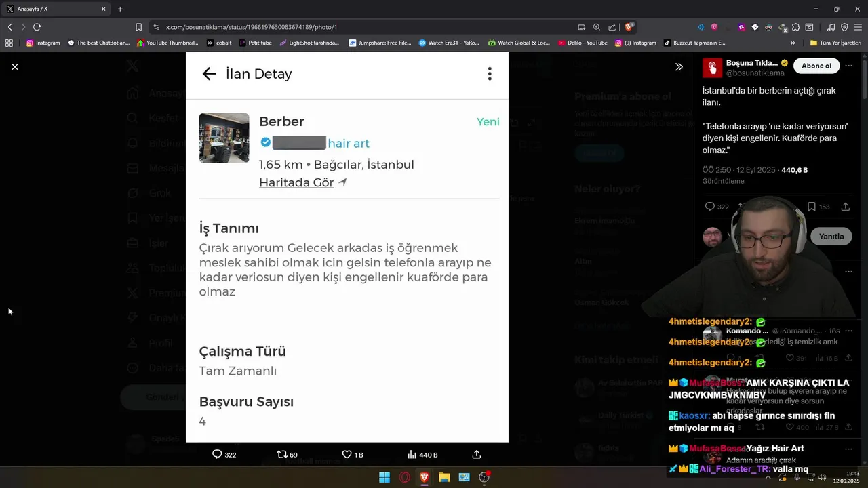868x488 pixels.
Task: Open a new tab with plus button
Action: (120, 9)
